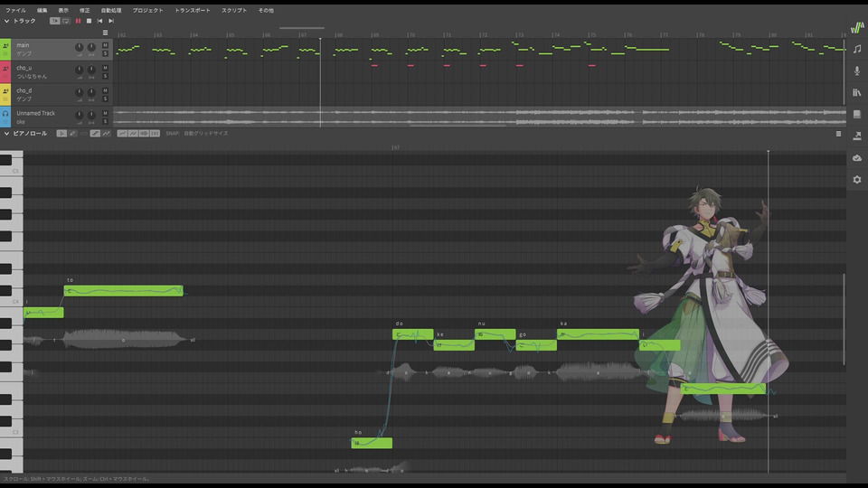The width and height of the screenshot is (868, 488).
Task: Jump to end with skip-forward button
Action: 110,21
